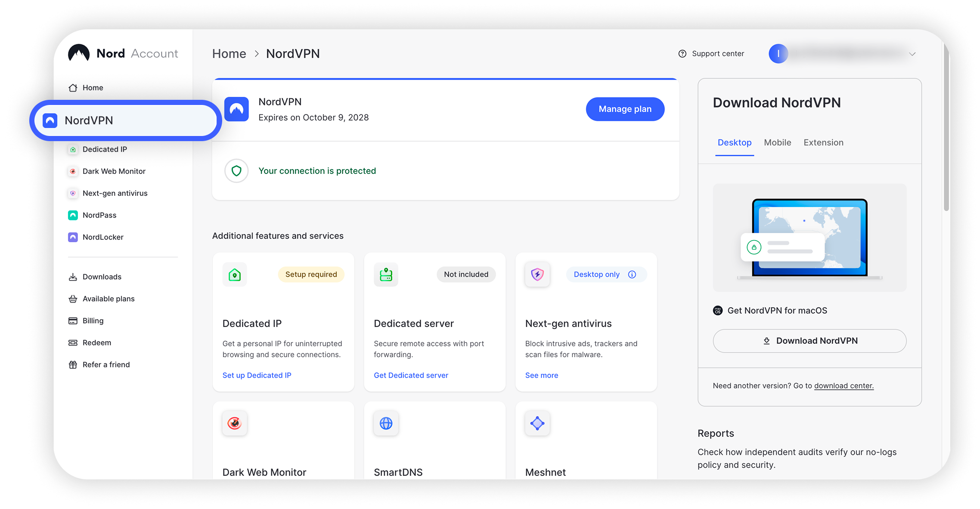Open the download center link
Image resolution: width=980 pixels, height=509 pixels.
(x=844, y=386)
